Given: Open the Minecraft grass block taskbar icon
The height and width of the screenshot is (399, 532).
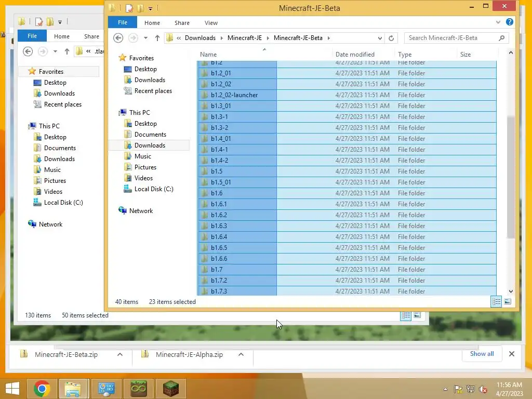Looking at the screenshot, I should 170,389.
